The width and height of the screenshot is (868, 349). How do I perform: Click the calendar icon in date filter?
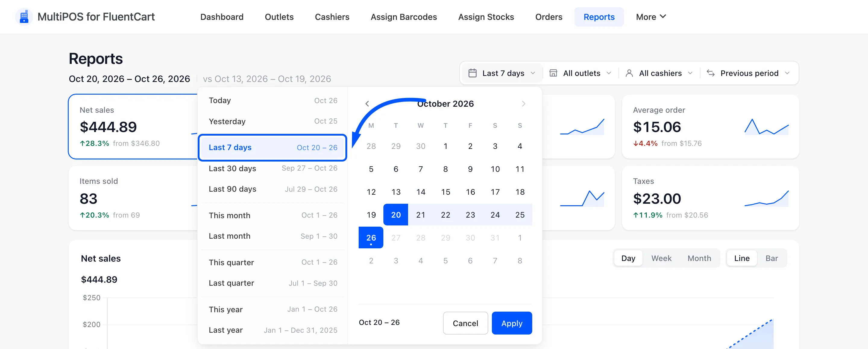click(472, 73)
